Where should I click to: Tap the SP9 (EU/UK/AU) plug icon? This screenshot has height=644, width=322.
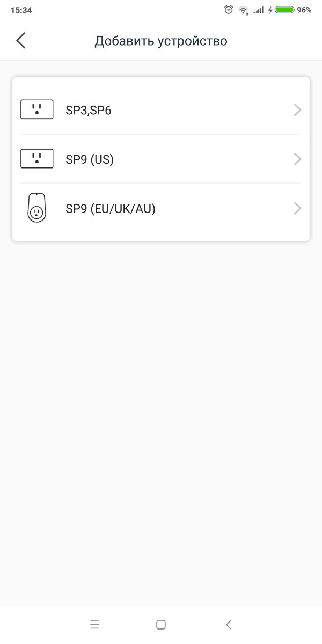tap(36, 208)
